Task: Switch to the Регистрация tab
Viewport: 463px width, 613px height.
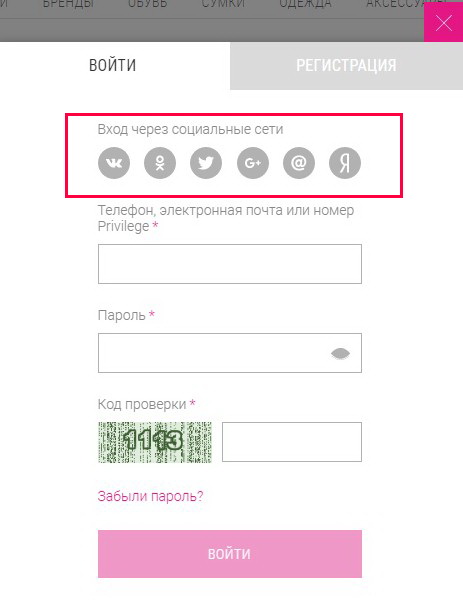Action: click(x=346, y=66)
